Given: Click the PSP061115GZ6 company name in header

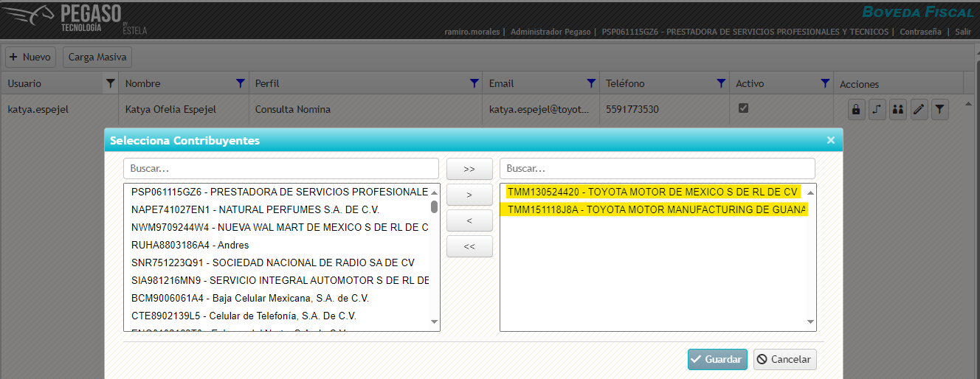Looking at the screenshot, I should coord(745,32).
